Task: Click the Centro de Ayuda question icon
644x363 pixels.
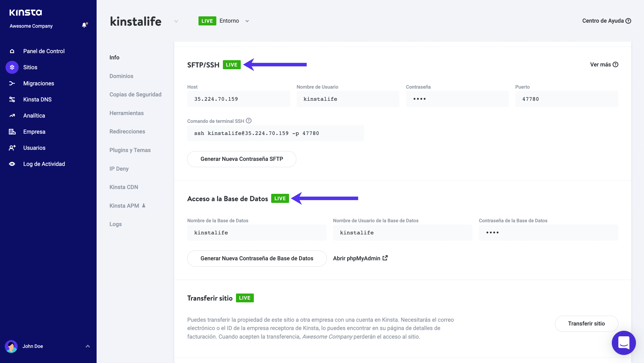Action: click(628, 21)
